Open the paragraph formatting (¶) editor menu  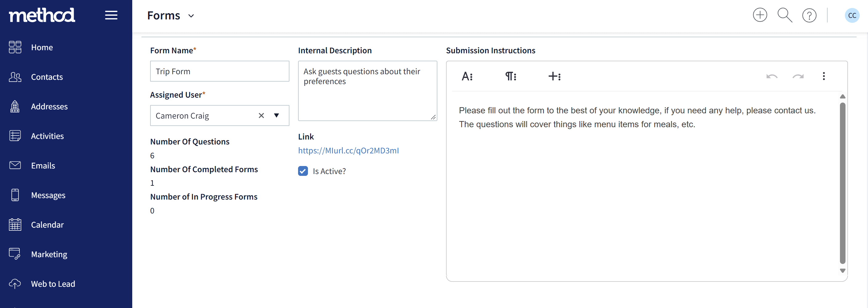coord(510,76)
